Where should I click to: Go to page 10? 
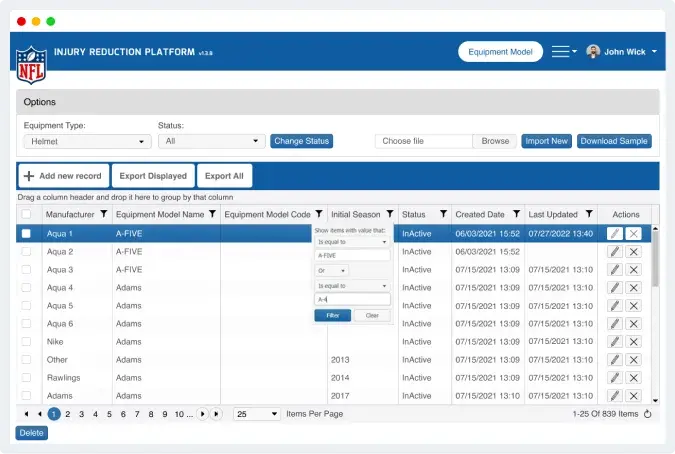(x=179, y=414)
